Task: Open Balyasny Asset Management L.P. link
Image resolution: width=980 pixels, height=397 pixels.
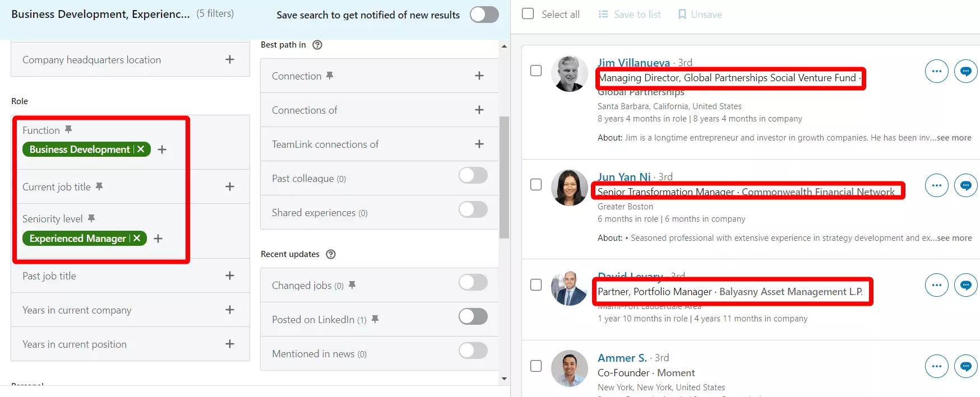Action: point(791,292)
